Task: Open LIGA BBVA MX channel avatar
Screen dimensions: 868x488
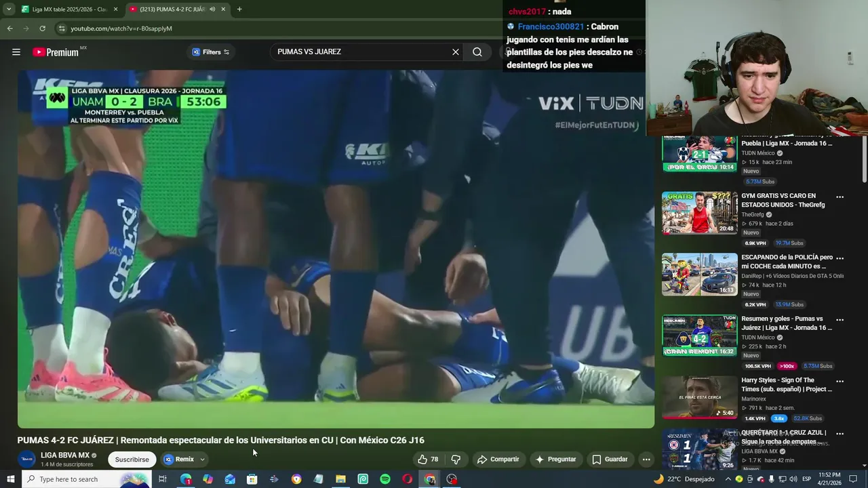Action: click(x=27, y=459)
